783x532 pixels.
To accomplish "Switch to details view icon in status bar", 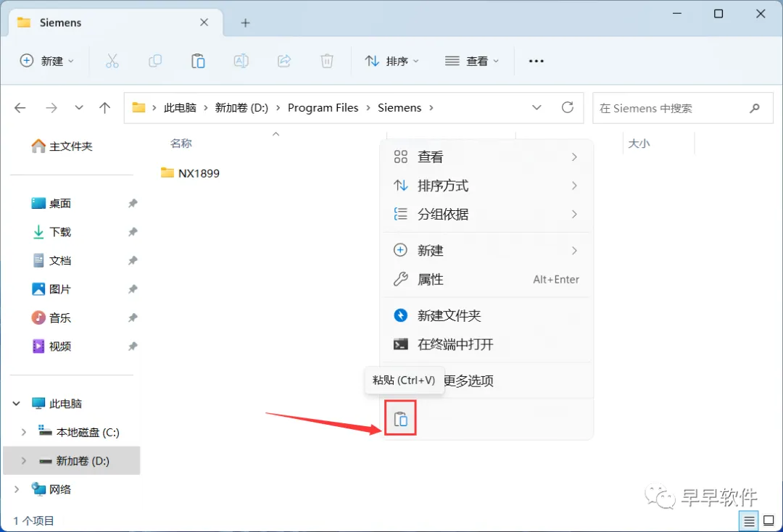I will click(748, 521).
